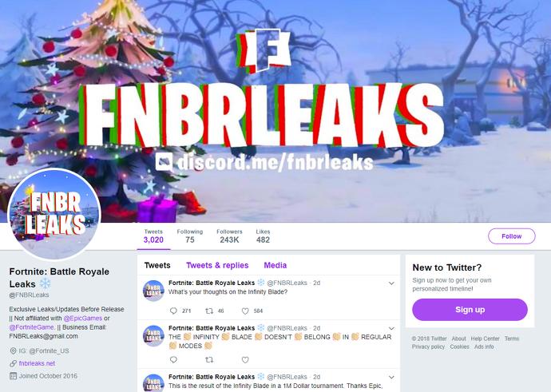Reply to the Infinity Blade thoughts tweet
The width and height of the screenshot is (551, 392).
pyautogui.click(x=173, y=311)
